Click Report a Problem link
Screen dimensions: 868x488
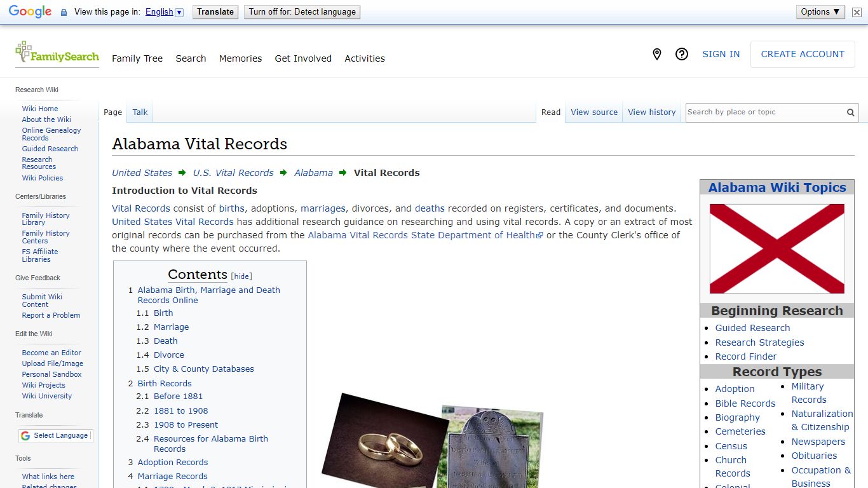click(51, 315)
